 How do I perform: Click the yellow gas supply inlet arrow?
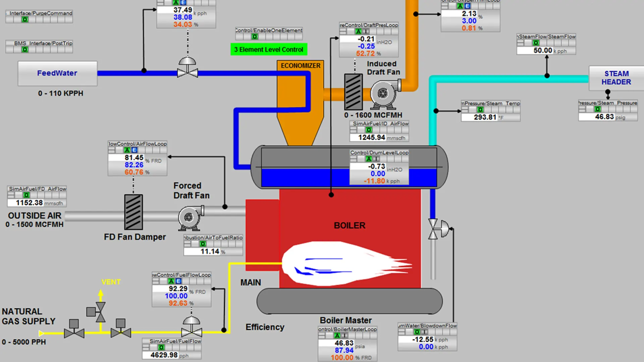click(x=42, y=333)
